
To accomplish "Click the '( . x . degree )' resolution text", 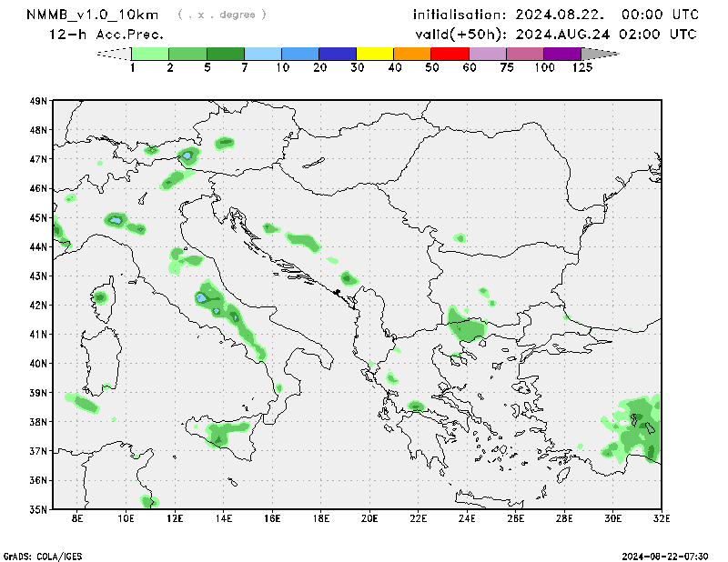I will tap(222, 15).
